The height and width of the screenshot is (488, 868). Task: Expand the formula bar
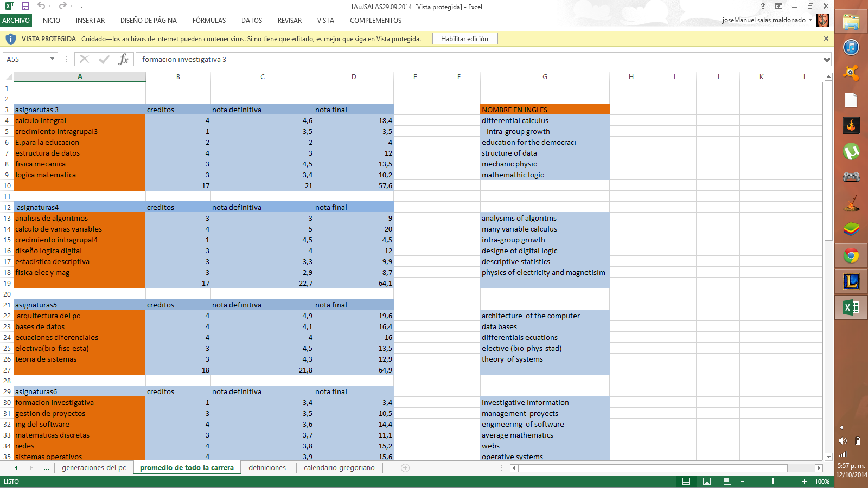click(x=827, y=60)
